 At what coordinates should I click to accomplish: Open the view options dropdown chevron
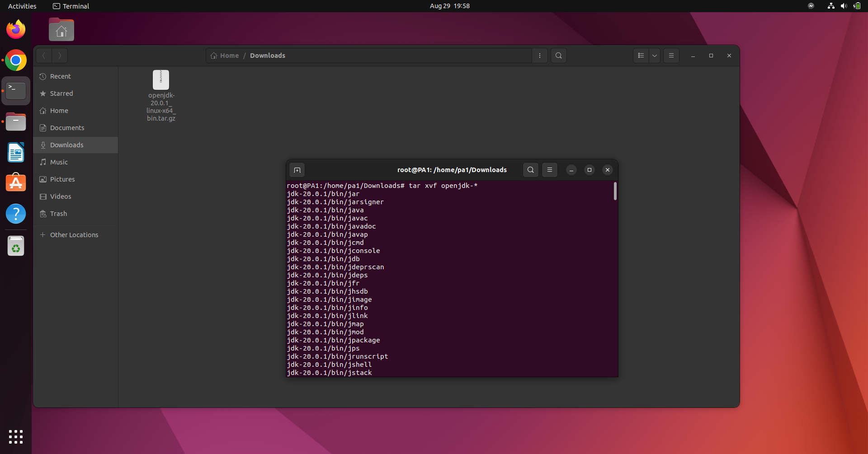(x=654, y=55)
